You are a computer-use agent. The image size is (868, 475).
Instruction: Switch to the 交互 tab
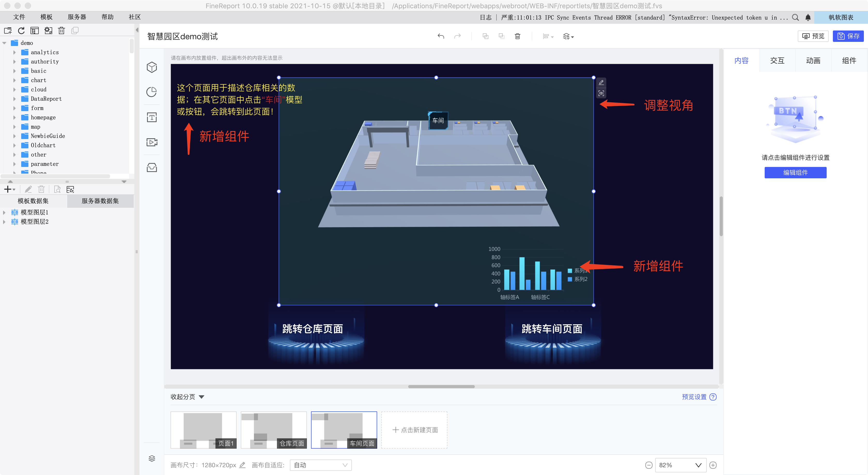[x=777, y=61]
